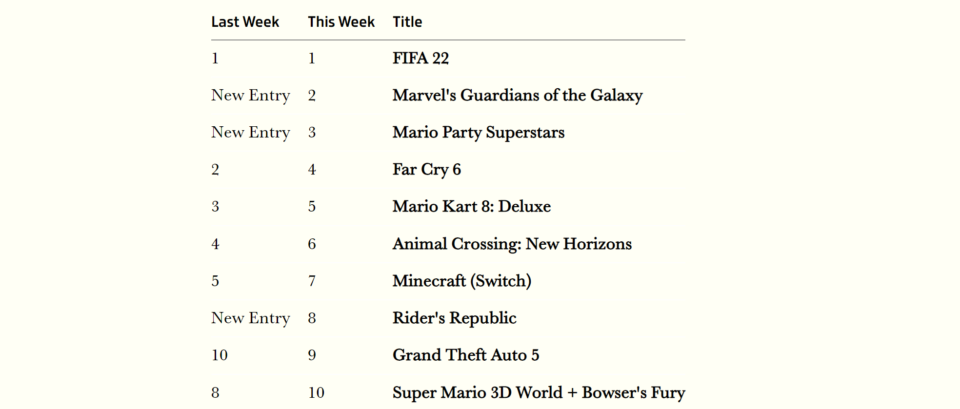The image size is (960, 409).
Task: Click this week rank 4 for Far Cry 6
Action: click(312, 170)
